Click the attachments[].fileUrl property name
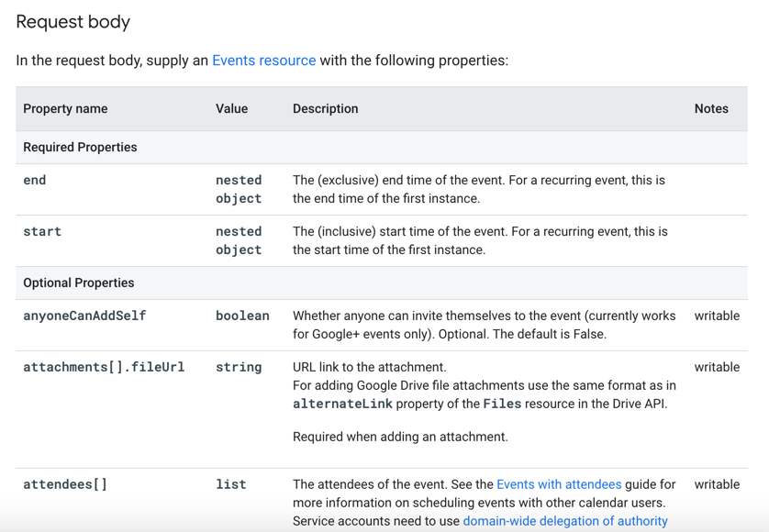Viewport: 769px width, 532px height. (104, 367)
